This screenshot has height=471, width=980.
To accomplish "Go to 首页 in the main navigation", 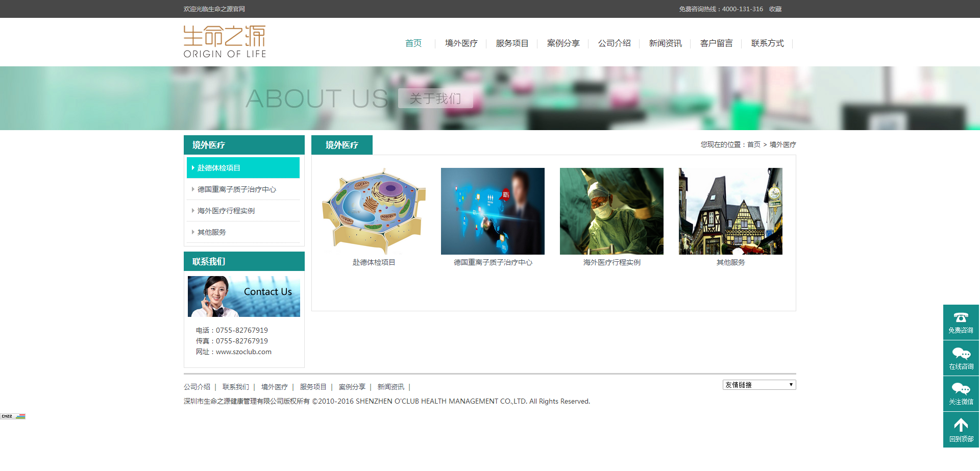I will click(413, 43).
